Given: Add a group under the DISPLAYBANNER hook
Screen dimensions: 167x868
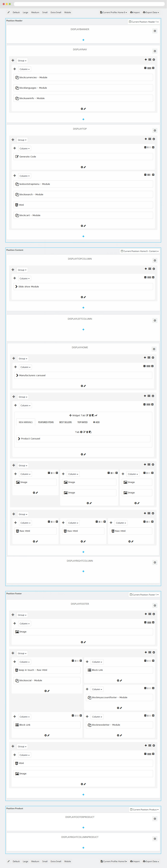Looking at the screenshot, I should pos(83,40).
